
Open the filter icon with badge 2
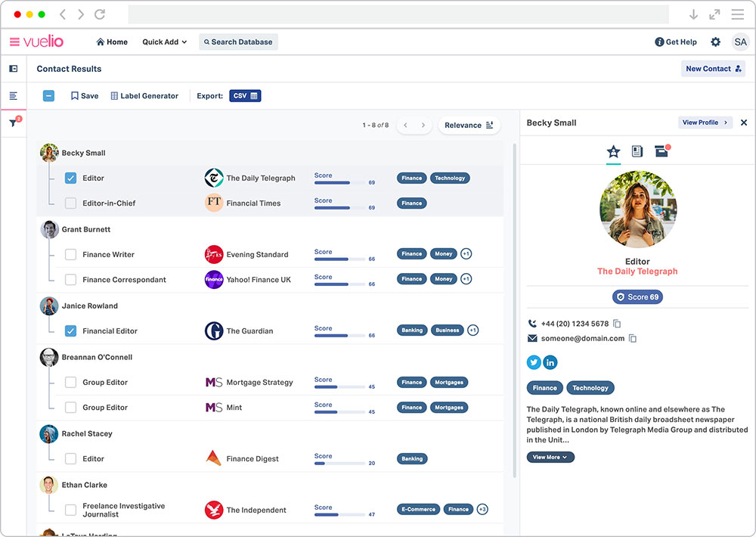click(x=14, y=122)
